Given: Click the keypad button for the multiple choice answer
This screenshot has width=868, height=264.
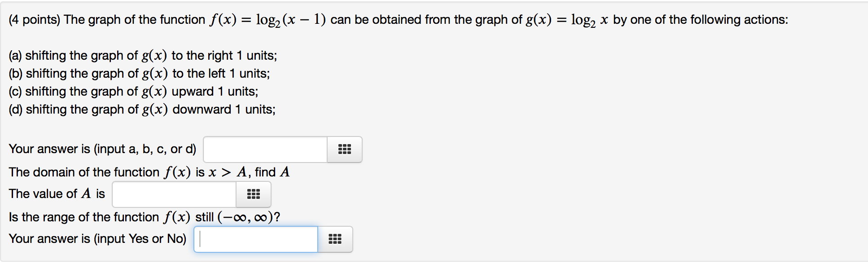Looking at the screenshot, I should [344, 150].
